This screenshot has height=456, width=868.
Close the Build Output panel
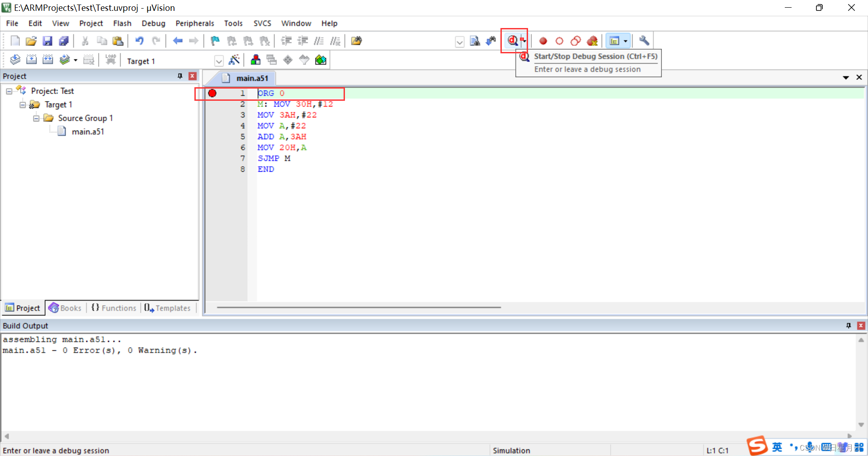(861, 325)
